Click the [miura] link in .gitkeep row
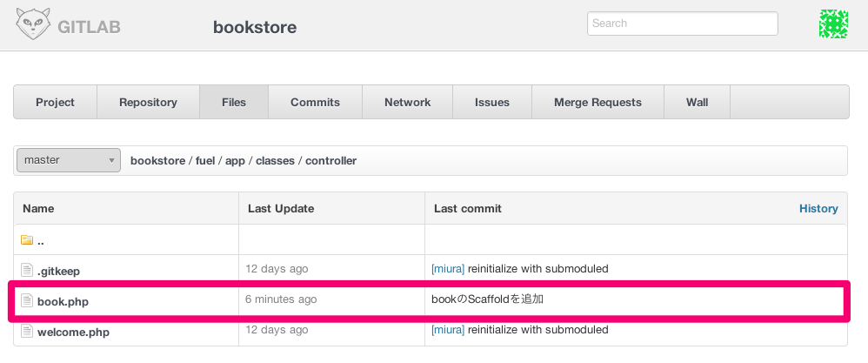868x363 pixels. point(448,269)
